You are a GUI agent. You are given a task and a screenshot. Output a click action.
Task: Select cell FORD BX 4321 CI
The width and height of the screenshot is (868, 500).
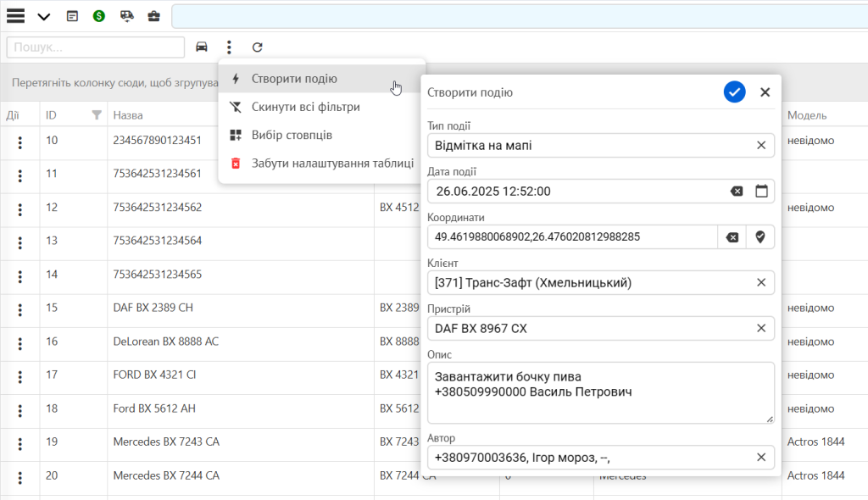tap(154, 375)
